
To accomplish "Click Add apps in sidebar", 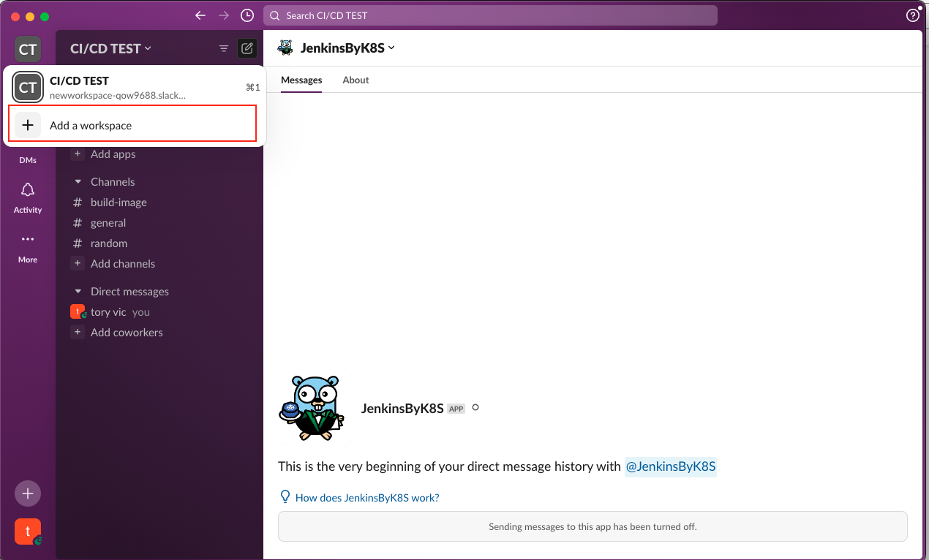I will (x=113, y=154).
